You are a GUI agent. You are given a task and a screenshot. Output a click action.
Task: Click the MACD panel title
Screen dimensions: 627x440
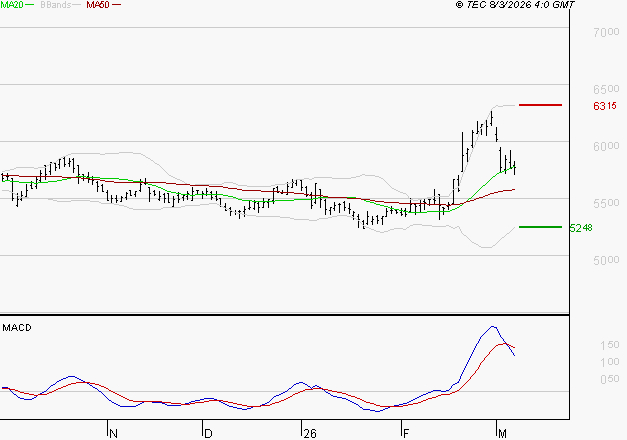[x=17, y=328]
